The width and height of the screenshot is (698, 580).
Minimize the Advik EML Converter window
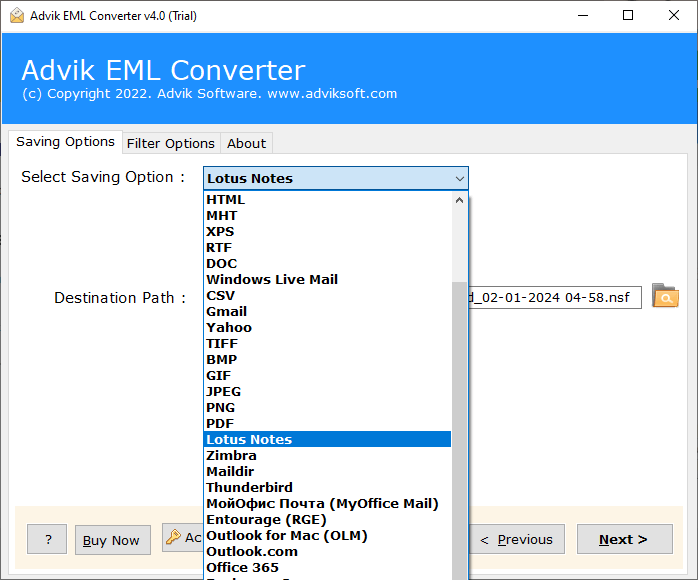click(x=583, y=16)
